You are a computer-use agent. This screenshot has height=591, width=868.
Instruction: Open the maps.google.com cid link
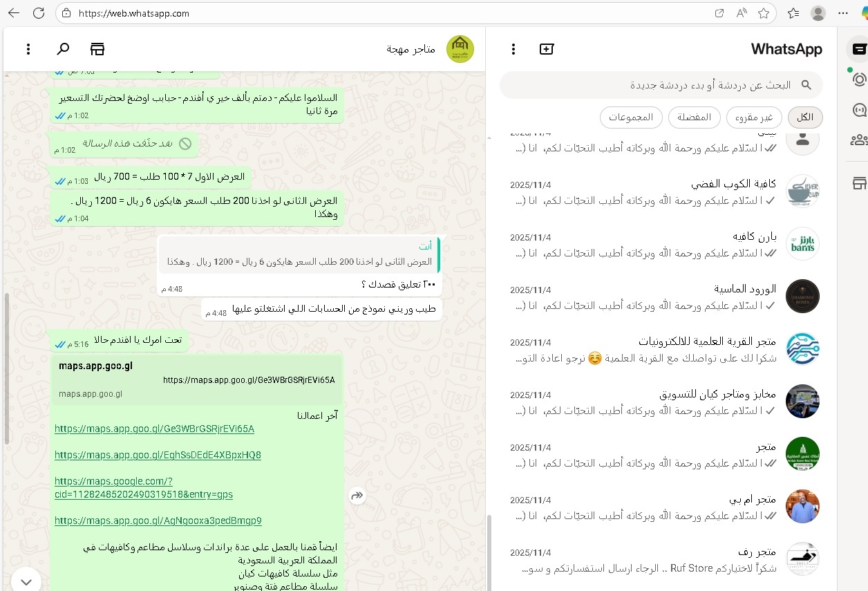pos(144,489)
